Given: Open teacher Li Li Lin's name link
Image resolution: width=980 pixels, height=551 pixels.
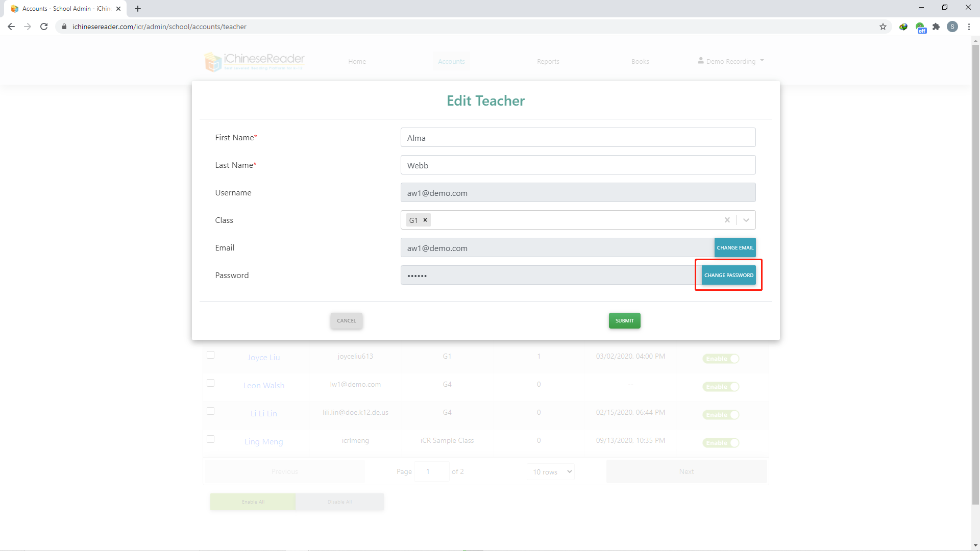Looking at the screenshot, I should pyautogui.click(x=264, y=413).
